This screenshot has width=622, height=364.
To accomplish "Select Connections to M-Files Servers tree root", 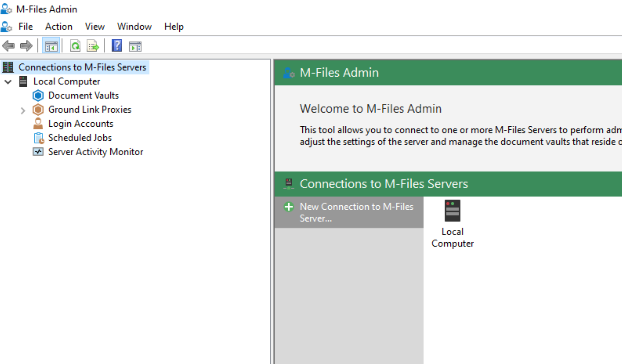I will [x=82, y=67].
